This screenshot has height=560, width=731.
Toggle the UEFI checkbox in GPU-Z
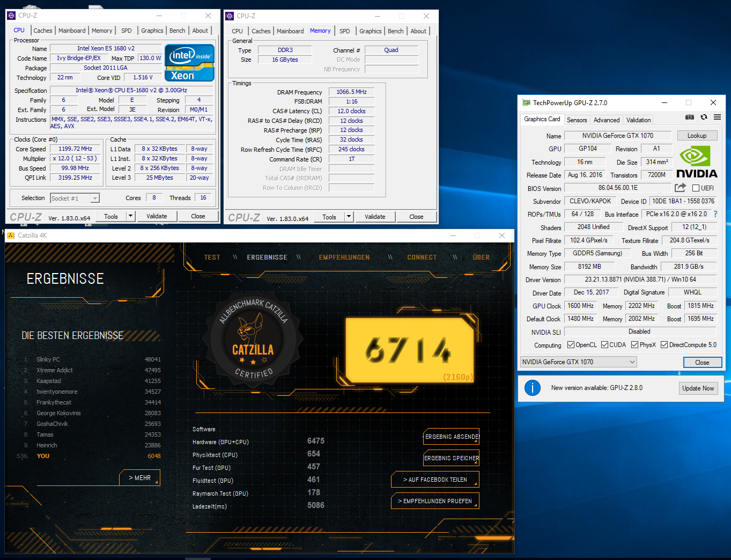tap(696, 188)
